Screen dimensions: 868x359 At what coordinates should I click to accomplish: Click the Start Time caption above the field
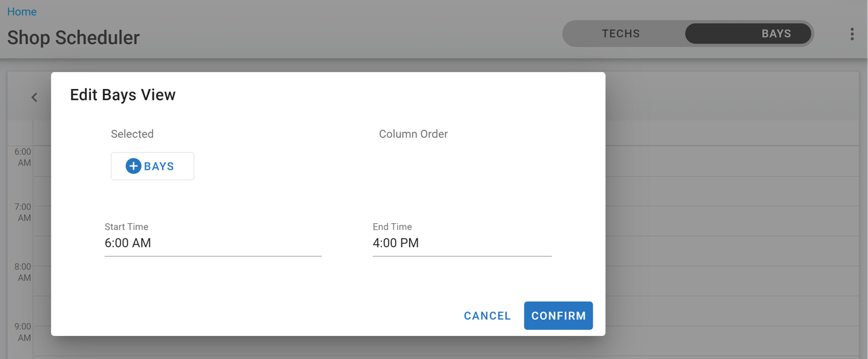pos(126,227)
